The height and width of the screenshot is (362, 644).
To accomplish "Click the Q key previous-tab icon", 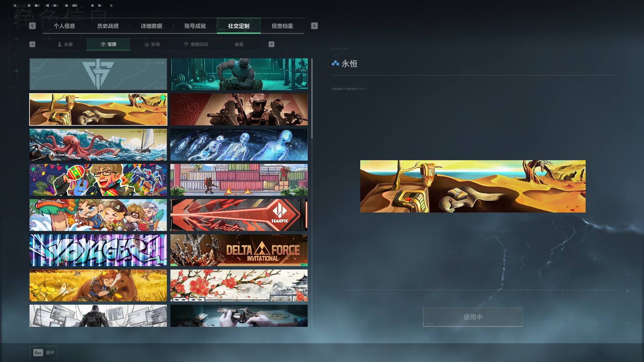I will (32, 26).
